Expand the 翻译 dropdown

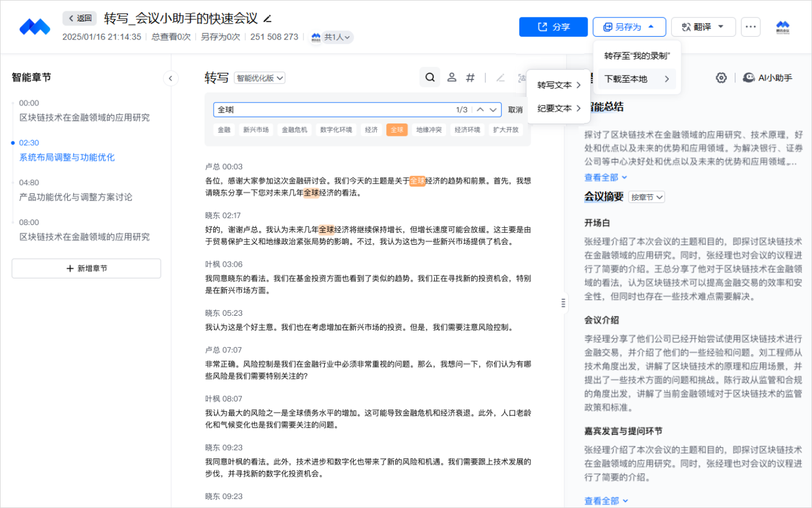pos(703,26)
